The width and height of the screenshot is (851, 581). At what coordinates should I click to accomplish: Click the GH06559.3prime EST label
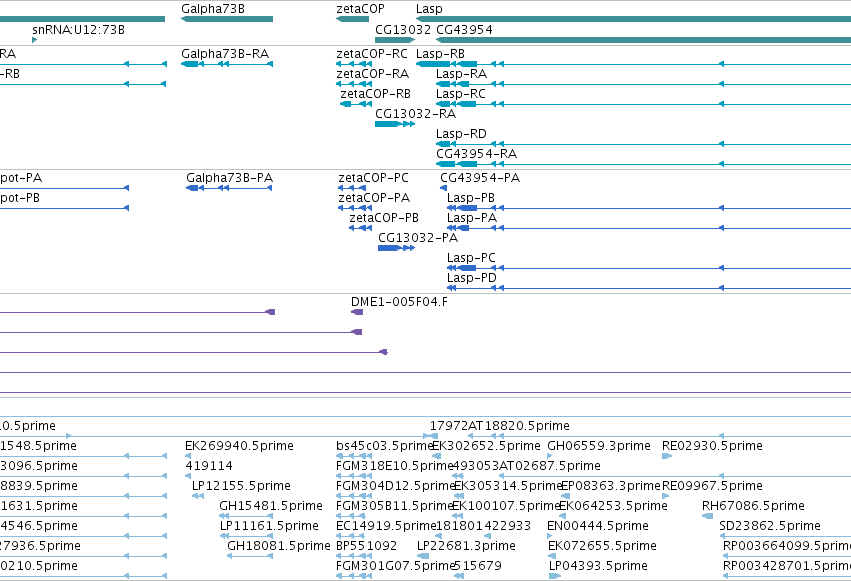[x=599, y=446]
